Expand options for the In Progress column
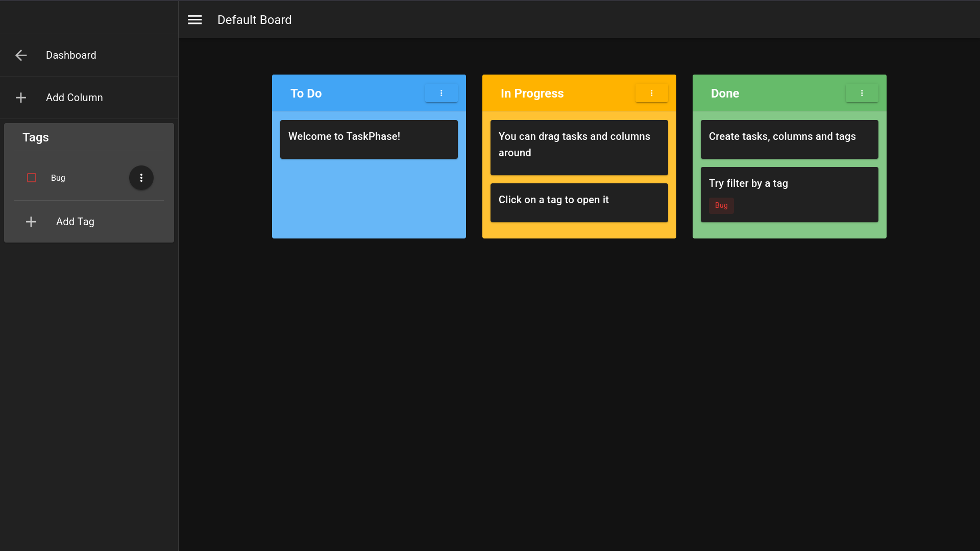This screenshot has width=980, height=551. coord(651,93)
